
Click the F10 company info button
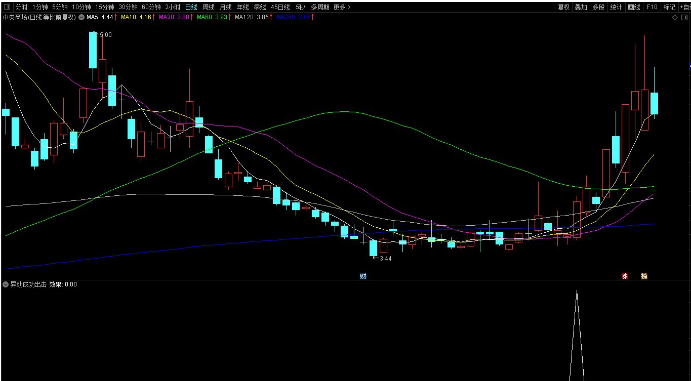tap(651, 7)
